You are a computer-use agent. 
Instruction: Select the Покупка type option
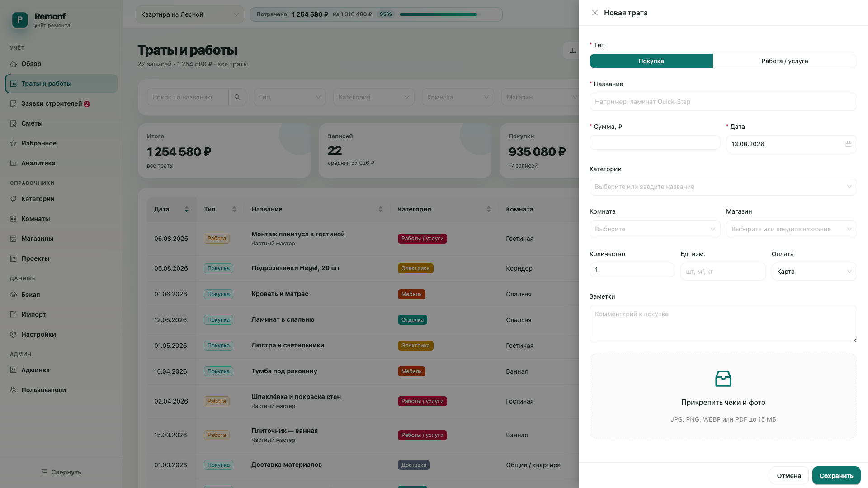[651, 61]
